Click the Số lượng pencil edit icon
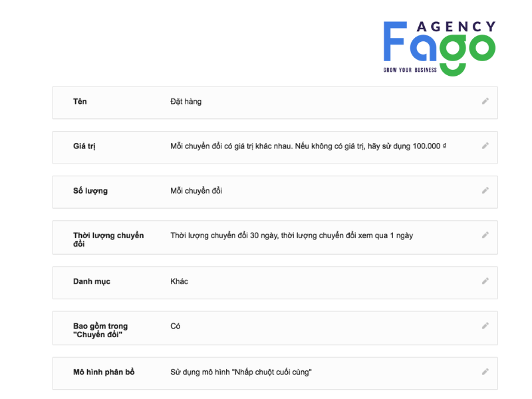 [x=485, y=190]
